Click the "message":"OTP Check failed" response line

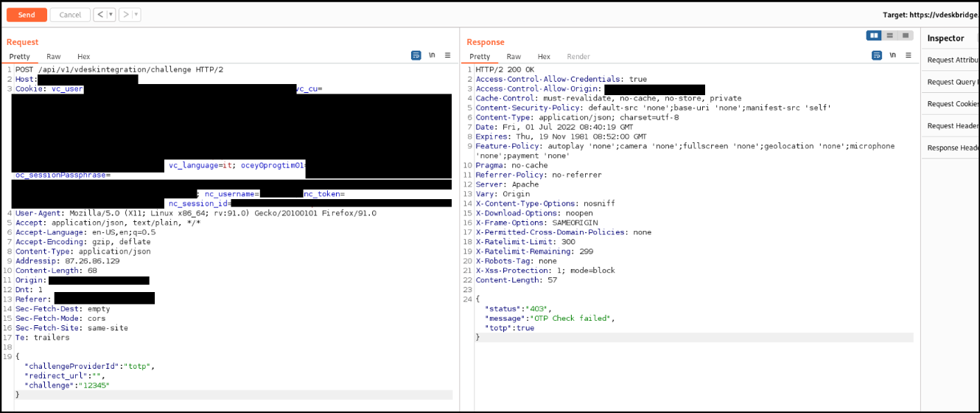pos(550,319)
